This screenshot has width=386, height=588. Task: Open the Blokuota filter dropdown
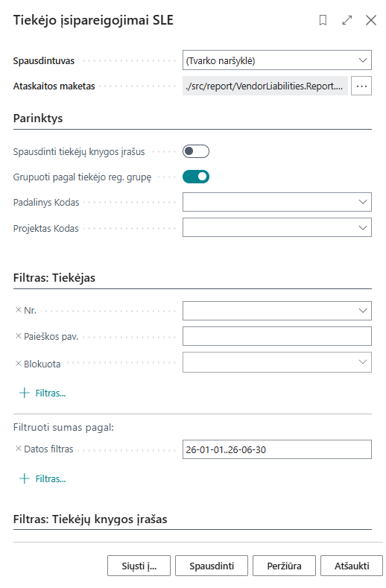point(277,362)
